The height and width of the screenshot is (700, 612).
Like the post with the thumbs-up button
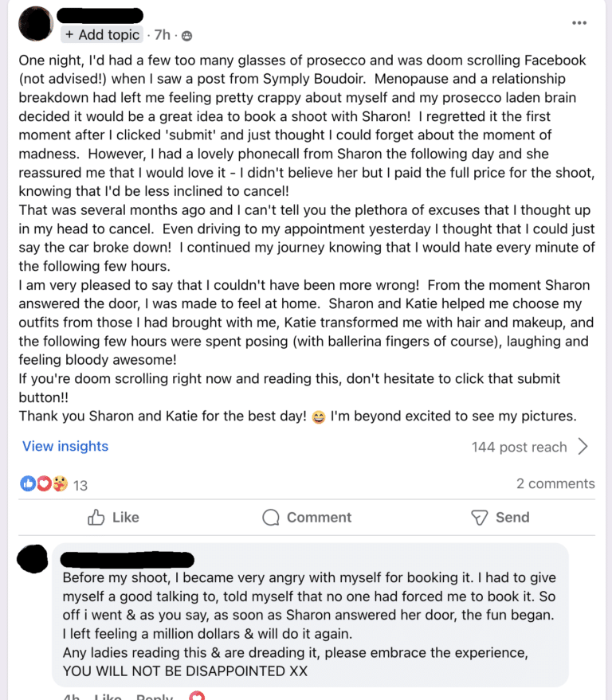pyautogui.click(x=113, y=518)
